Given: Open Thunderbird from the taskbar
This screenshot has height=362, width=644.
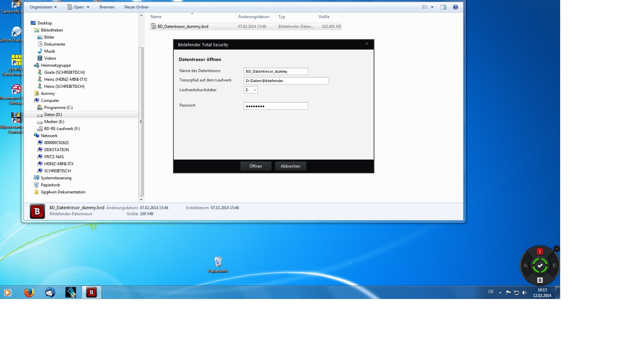Looking at the screenshot, I should pyautogui.click(x=50, y=293).
